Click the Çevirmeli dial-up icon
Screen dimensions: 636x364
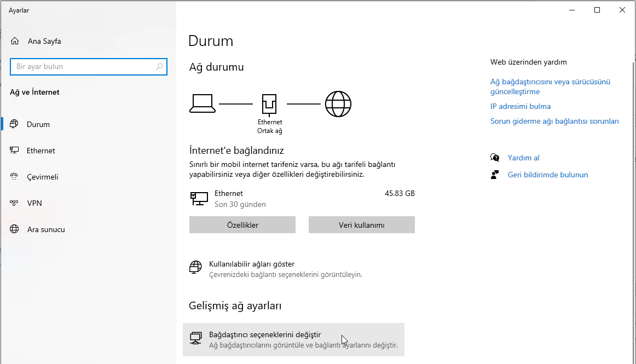(x=14, y=176)
